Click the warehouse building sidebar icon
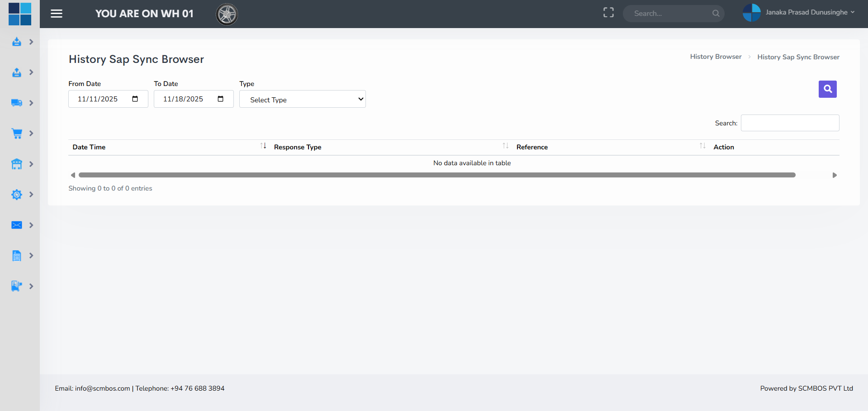The height and width of the screenshot is (411, 868). (x=17, y=164)
